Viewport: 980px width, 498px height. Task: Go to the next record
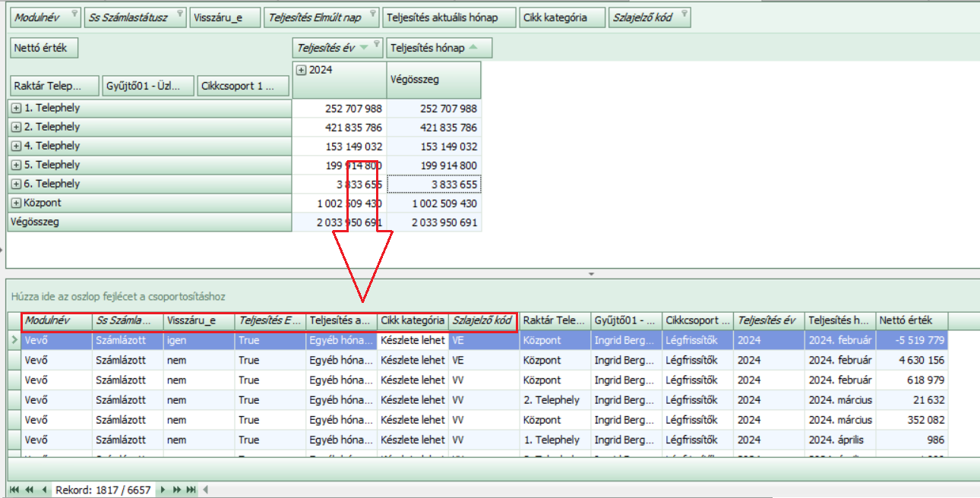pyautogui.click(x=163, y=490)
